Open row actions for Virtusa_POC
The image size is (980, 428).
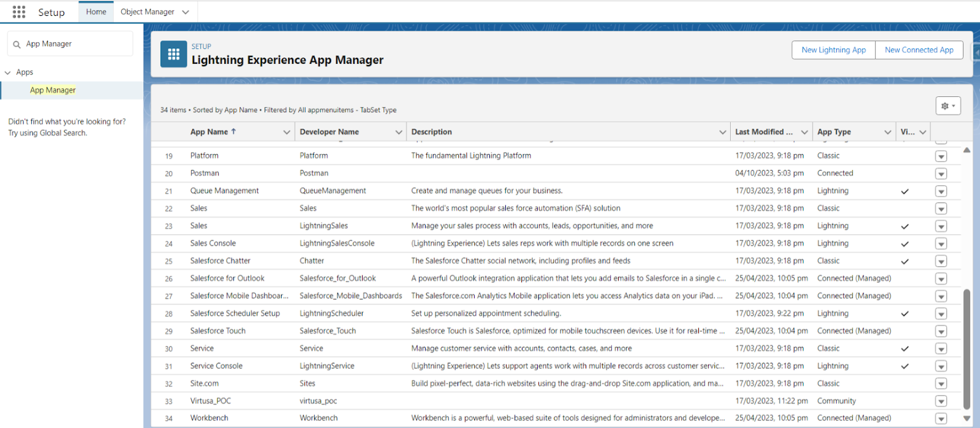pos(941,401)
